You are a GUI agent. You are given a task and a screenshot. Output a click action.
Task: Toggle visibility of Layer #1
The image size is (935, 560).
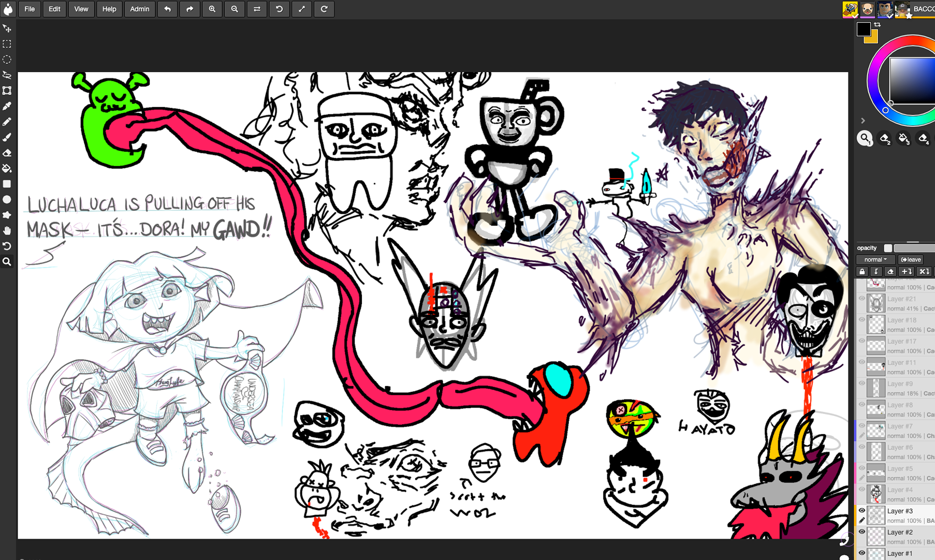(x=862, y=553)
